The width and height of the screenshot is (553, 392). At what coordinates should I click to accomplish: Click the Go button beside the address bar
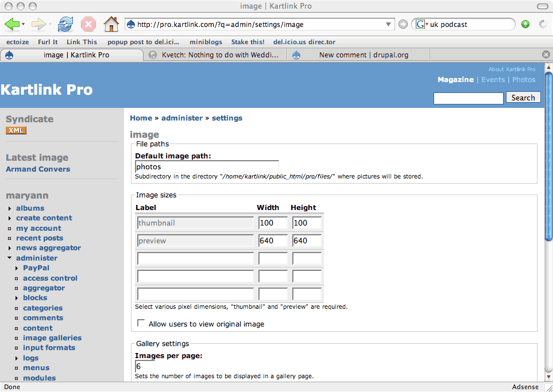pyautogui.click(x=402, y=24)
